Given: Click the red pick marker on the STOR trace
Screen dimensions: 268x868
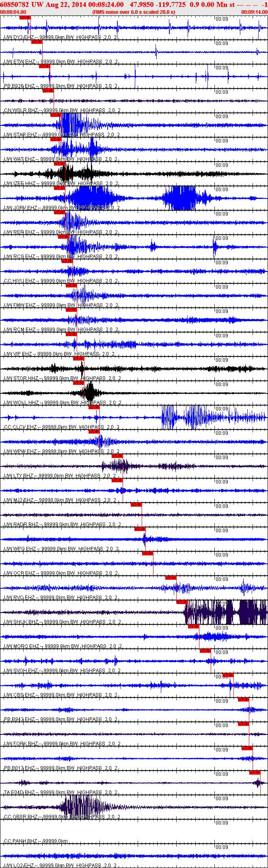Looking at the screenshot, I should [79, 359].
